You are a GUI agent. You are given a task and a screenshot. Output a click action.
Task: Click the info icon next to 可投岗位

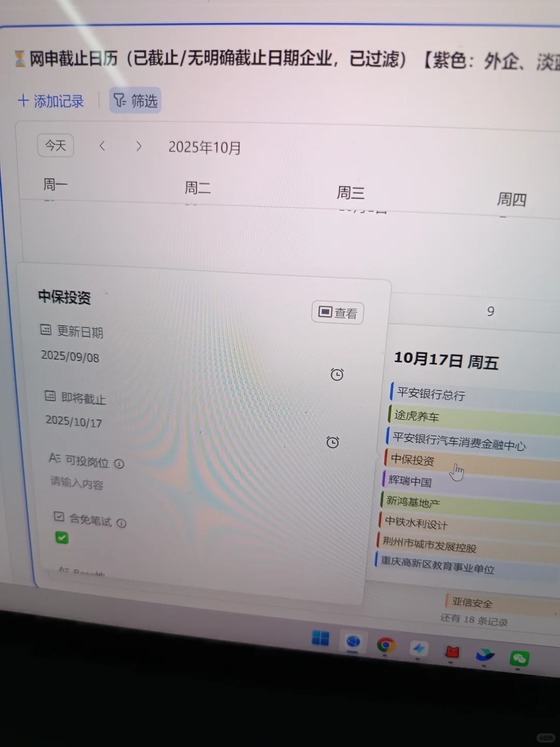click(x=120, y=464)
